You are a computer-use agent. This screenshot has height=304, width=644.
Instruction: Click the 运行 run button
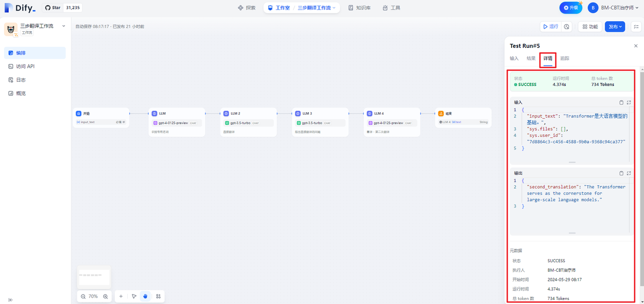pyautogui.click(x=550, y=27)
